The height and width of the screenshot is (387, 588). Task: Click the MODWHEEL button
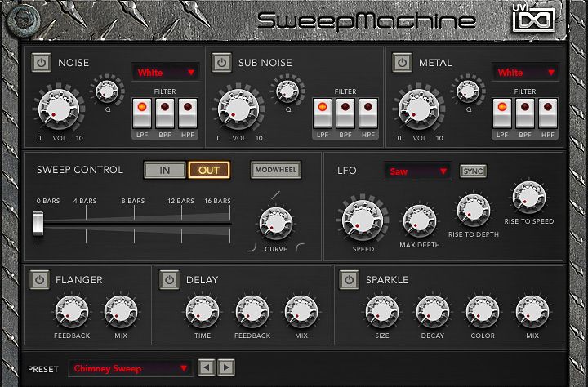275,170
